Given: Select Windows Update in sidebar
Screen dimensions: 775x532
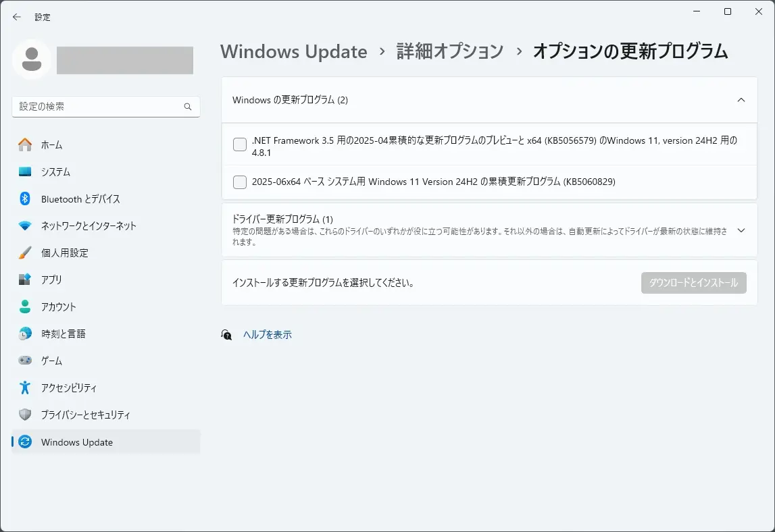Looking at the screenshot, I should 106,442.
